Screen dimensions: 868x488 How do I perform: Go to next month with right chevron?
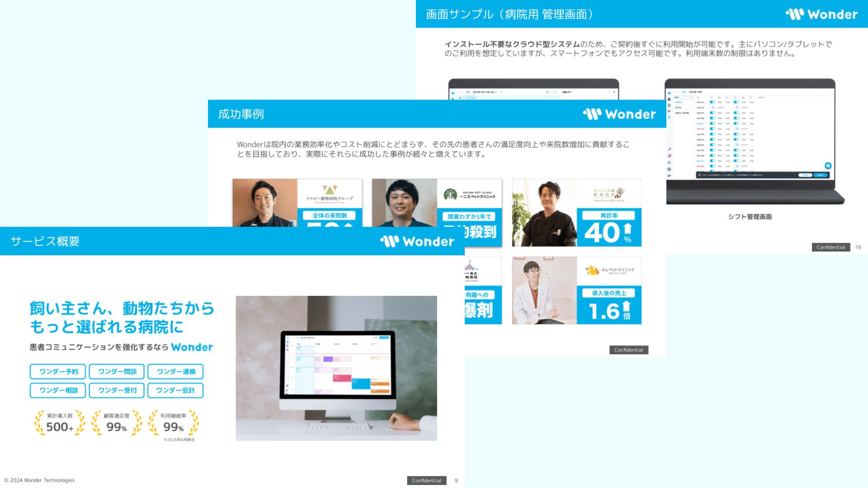(679, 92)
